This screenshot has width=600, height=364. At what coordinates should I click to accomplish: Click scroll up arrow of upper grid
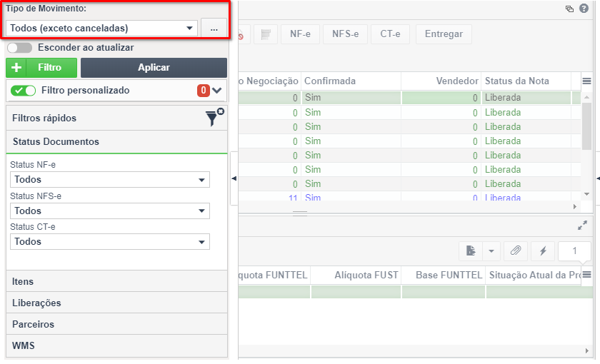click(586, 98)
